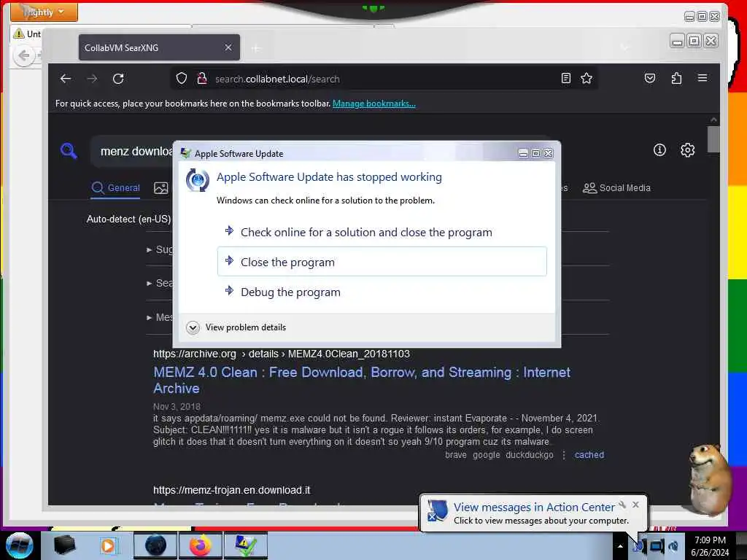The image size is (747, 560).
Task: Expand View problem details
Action: 237,327
